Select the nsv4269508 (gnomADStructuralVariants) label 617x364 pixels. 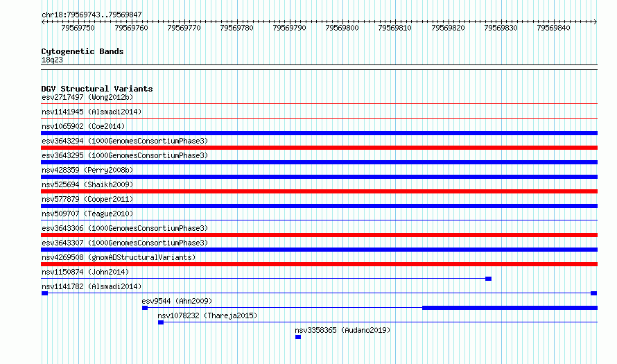click(x=119, y=257)
